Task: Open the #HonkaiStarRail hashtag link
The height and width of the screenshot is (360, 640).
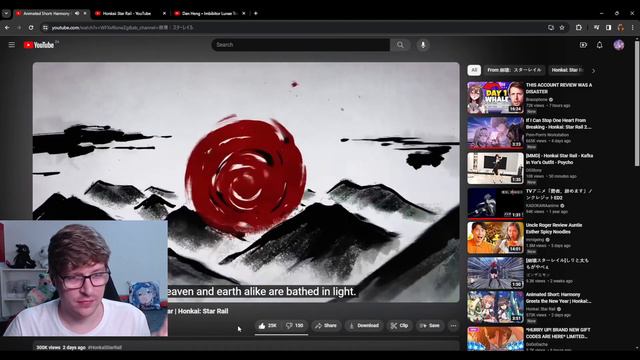Action: pyautogui.click(x=105, y=348)
